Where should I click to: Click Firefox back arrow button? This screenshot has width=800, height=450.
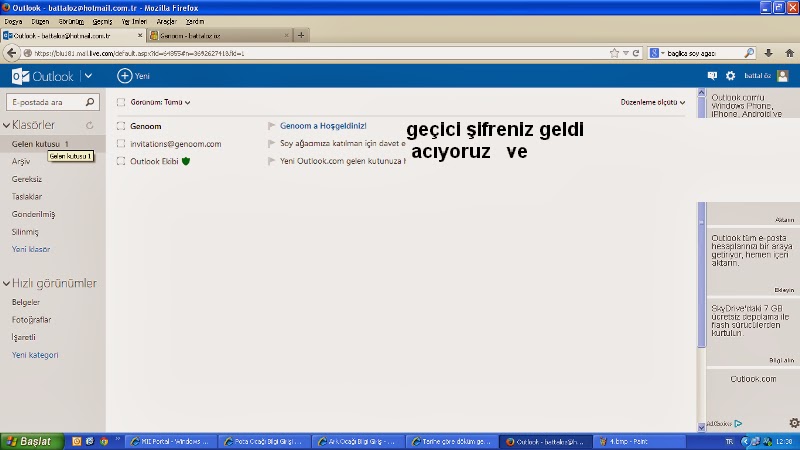12,53
